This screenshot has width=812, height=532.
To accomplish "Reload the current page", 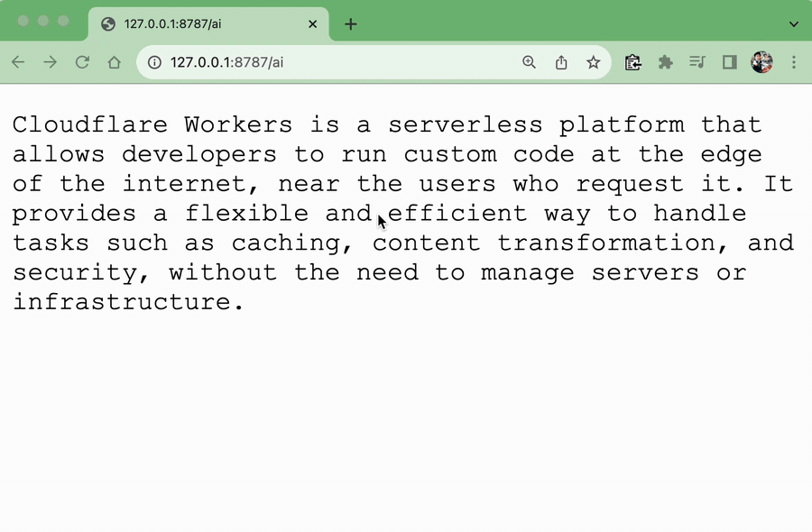I will pos(82,62).
